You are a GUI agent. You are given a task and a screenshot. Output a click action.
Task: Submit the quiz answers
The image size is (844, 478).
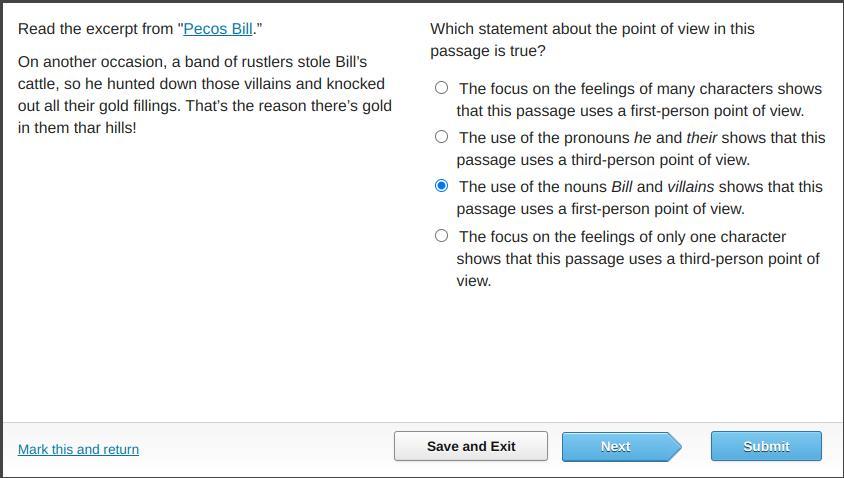tap(766, 446)
